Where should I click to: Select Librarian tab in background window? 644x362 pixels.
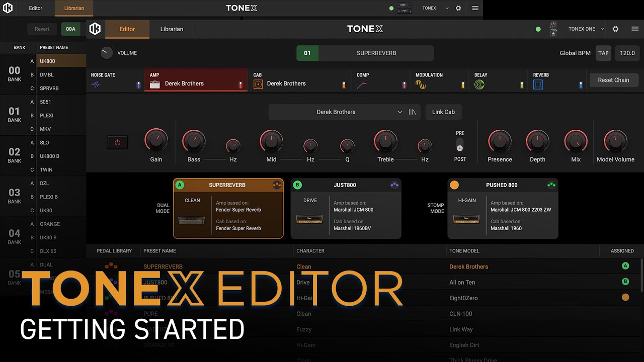click(x=74, y=8)
